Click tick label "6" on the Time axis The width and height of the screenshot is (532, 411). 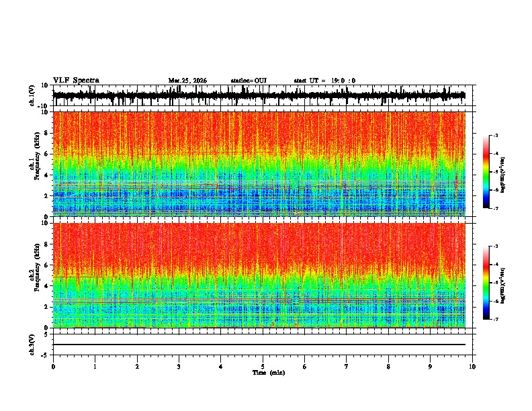coord(305,367)
